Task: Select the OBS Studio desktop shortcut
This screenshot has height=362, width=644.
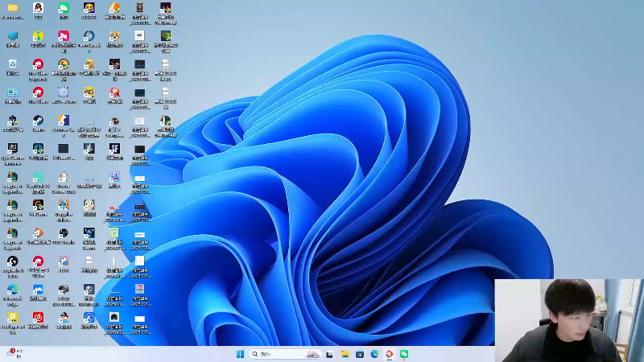Action: tap(64, 233)
